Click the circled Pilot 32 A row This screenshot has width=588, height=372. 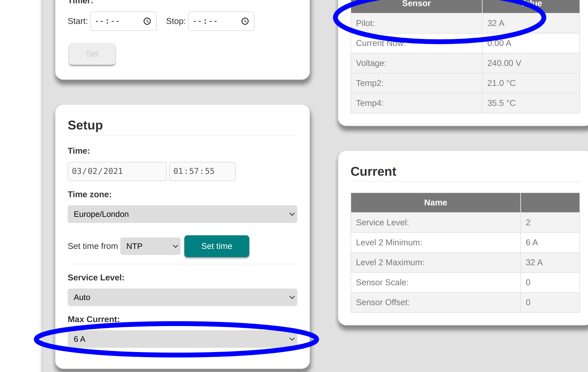pos(438,23)
